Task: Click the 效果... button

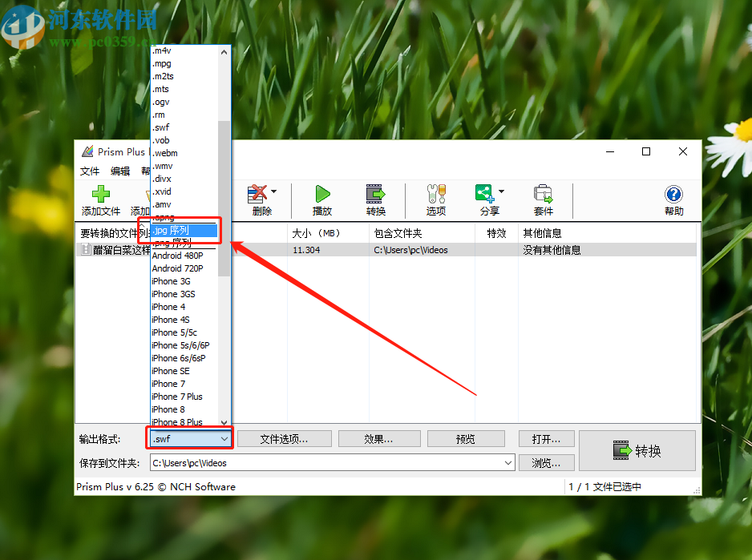Action: pyautogui.click(x=379, y=439)
